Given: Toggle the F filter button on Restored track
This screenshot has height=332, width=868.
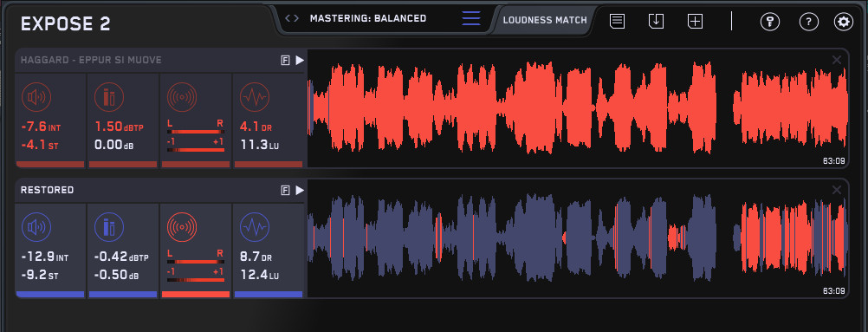Looking at the screenshot, I should pos(285,191).
